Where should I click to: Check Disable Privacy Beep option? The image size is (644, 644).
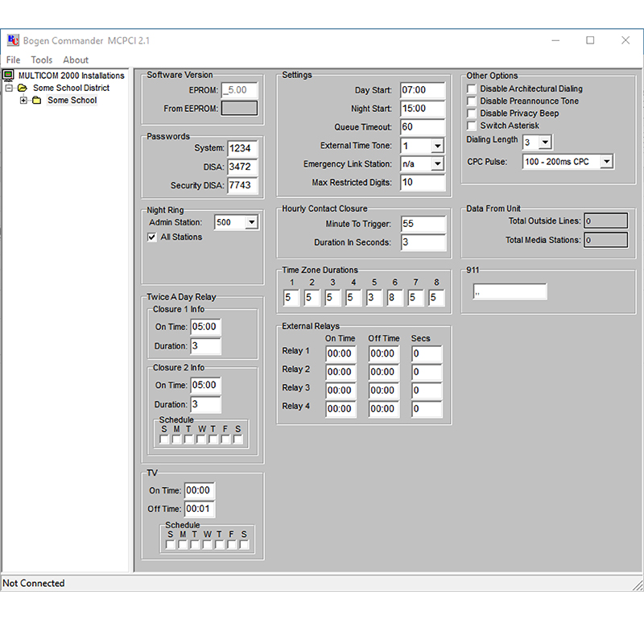pyautogui.click(x=472, y=114)
